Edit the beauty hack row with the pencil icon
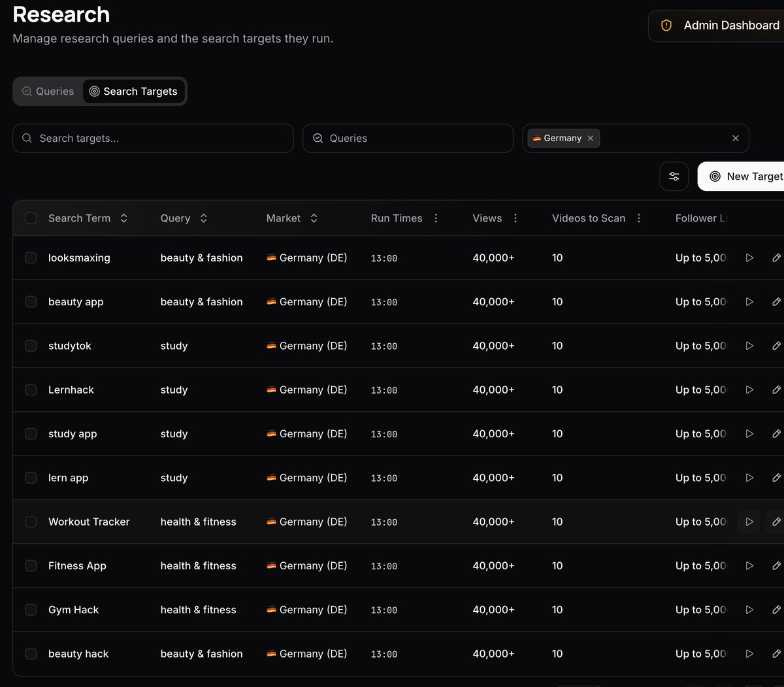 pyautogui.click(x=776, y=654)
